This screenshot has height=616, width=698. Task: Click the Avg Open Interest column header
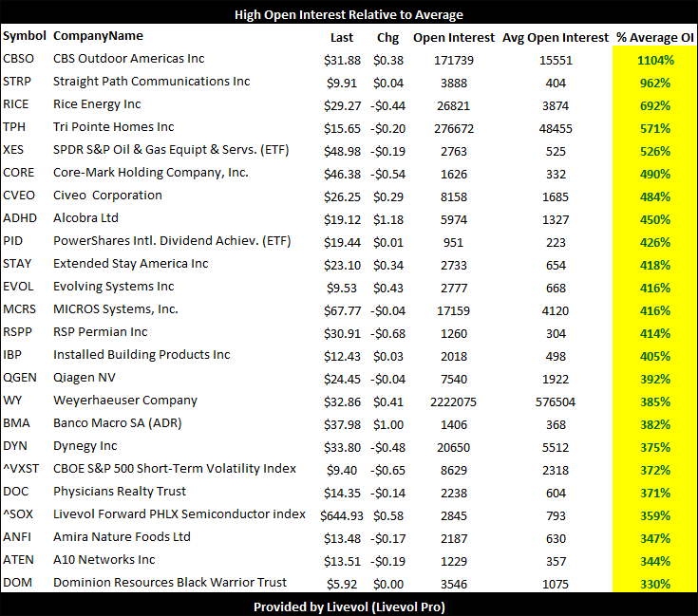tap(556, 38)
